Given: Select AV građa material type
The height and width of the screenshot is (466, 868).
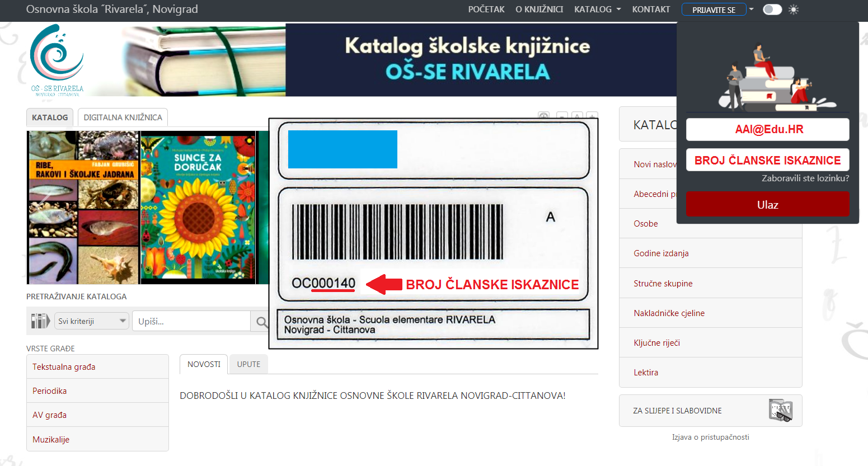Looking at the screenshot, I should pos(97,415).
